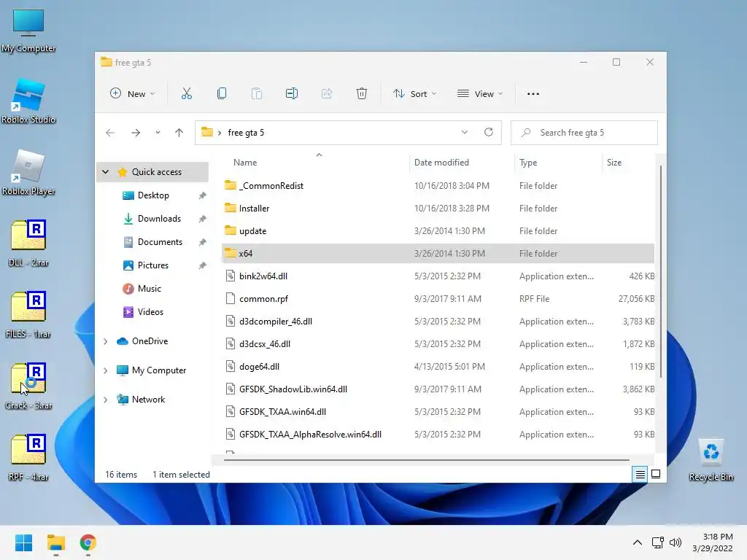Open the View options dropdown

(480, 94)
